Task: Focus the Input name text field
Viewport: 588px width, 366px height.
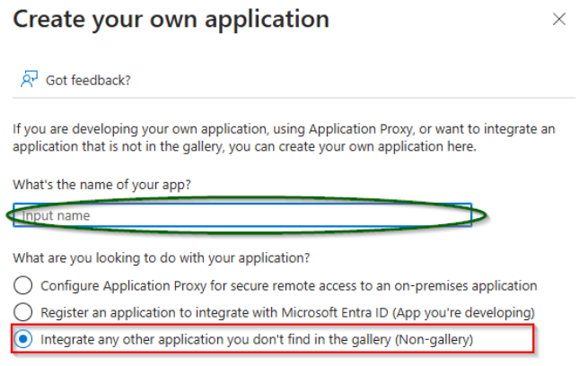Action: point(242,216)
